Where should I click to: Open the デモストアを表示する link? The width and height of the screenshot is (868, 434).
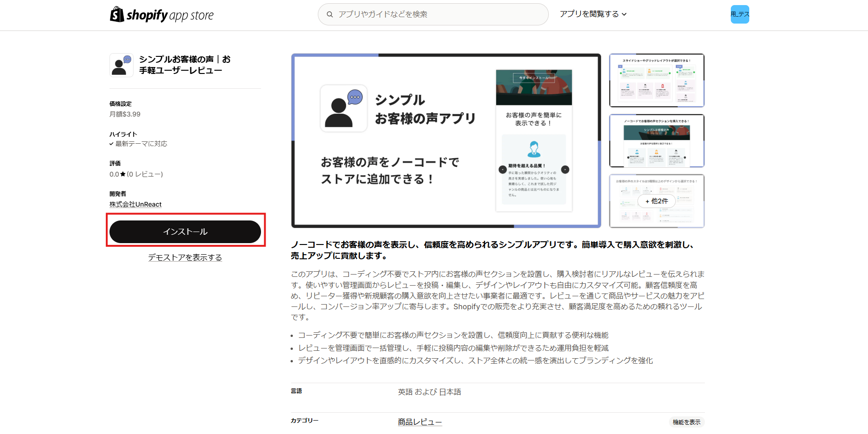[x=185, y=257]
